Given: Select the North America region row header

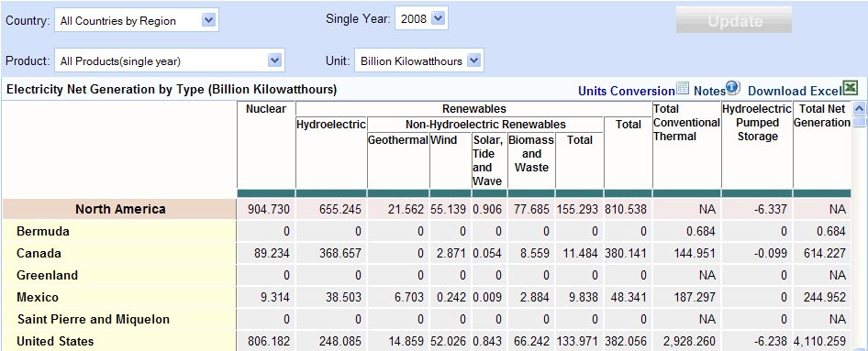Looking at the screenshot, I should tap(120, 209).
